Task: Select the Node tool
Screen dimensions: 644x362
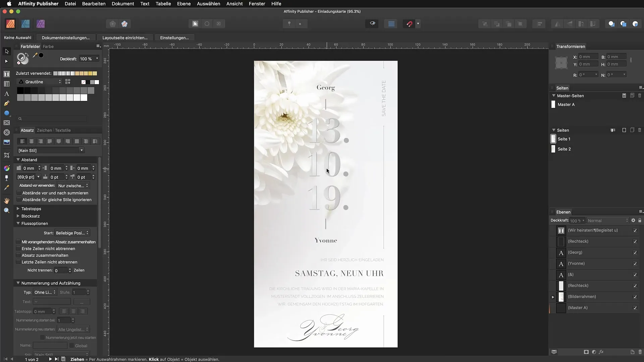Action: (x=7, y=61)
